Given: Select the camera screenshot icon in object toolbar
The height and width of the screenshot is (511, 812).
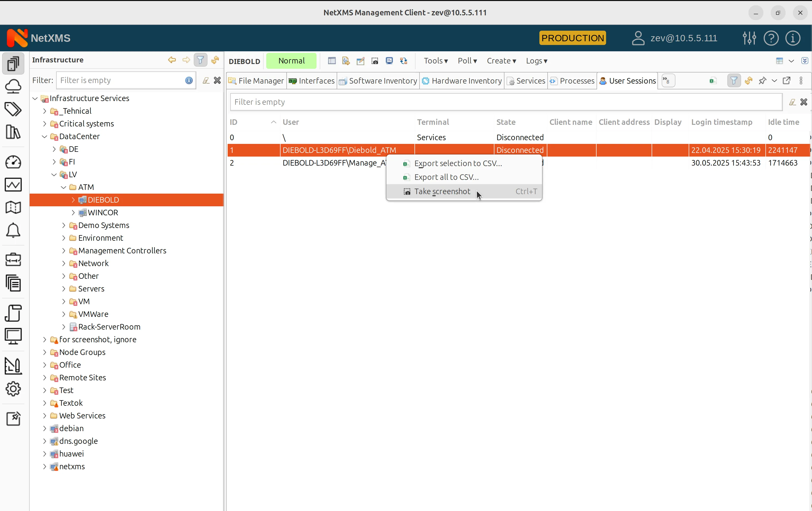Looking at the screenshot, I should [375, 61].
